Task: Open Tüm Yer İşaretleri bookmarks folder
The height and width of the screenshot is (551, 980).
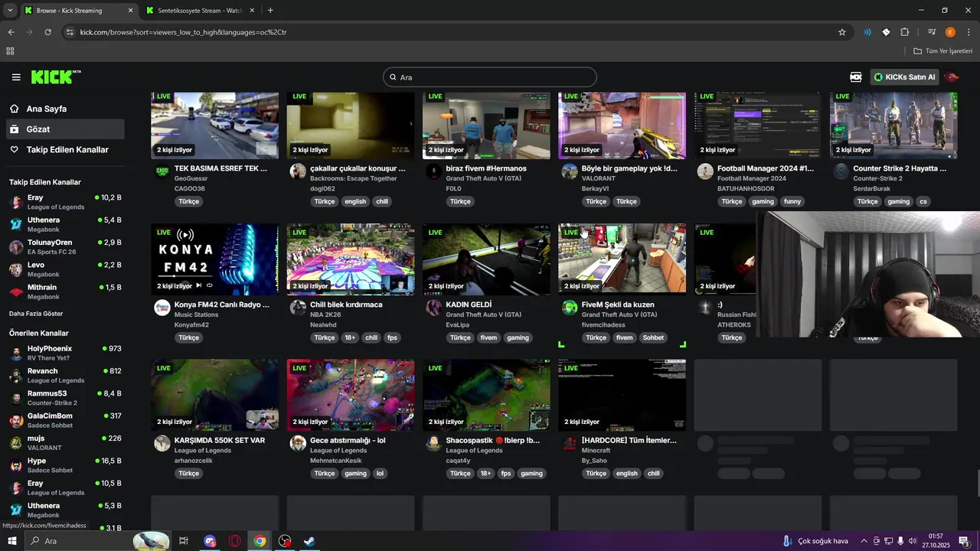Action: point(942,51)
